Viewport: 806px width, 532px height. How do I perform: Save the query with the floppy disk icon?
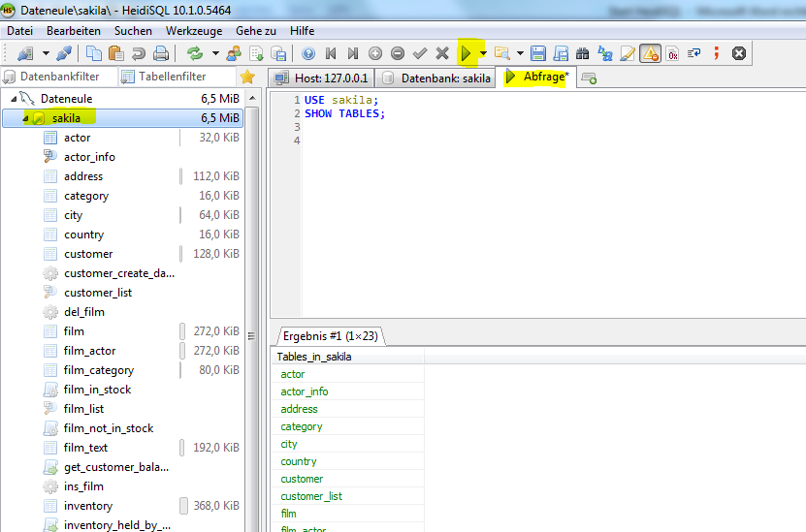pyautogui.click(x=538, y=53)
